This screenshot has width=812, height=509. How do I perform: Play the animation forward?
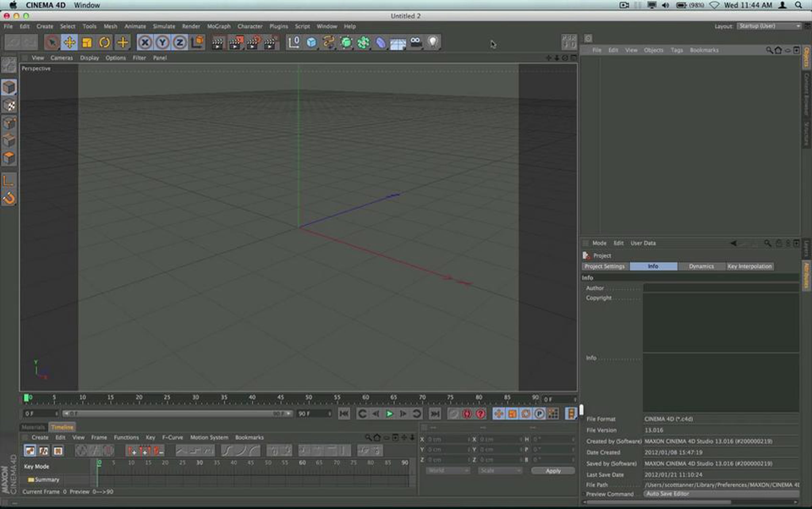pyautogui.click(x=389, y=414)
